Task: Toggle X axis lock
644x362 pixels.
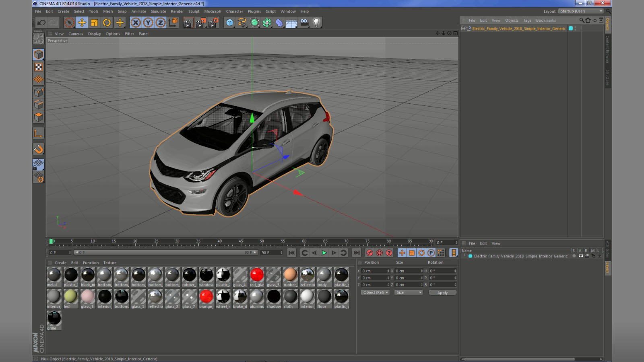Action: 136,23
